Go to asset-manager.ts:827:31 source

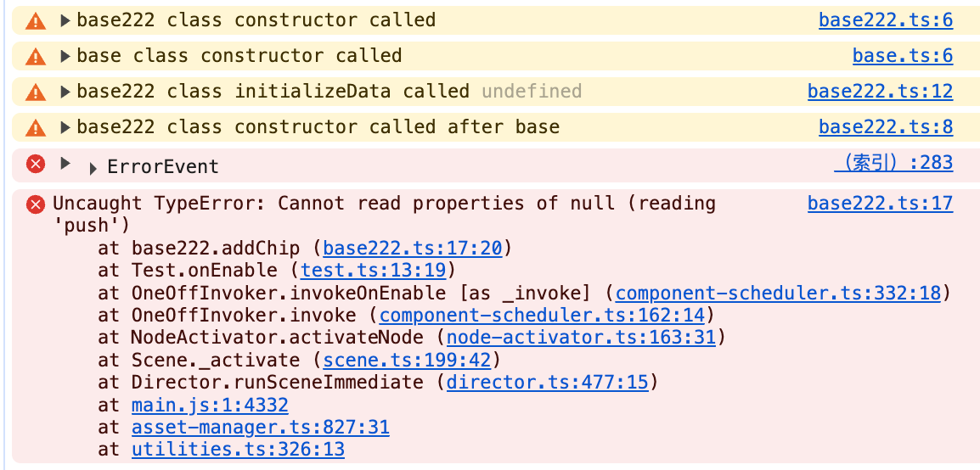[x=260, y=428]
